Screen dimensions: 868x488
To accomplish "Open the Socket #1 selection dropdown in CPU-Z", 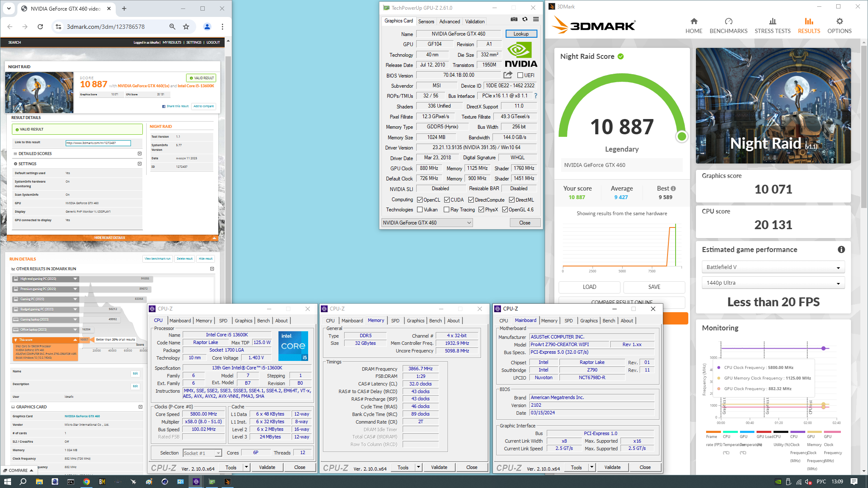I will 202,453.
